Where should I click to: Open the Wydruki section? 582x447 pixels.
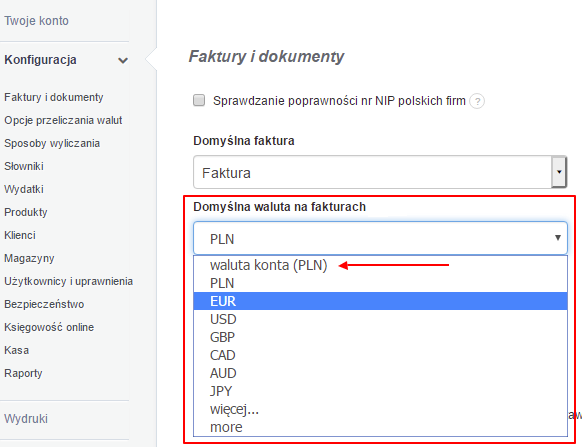tap(26, 419)
